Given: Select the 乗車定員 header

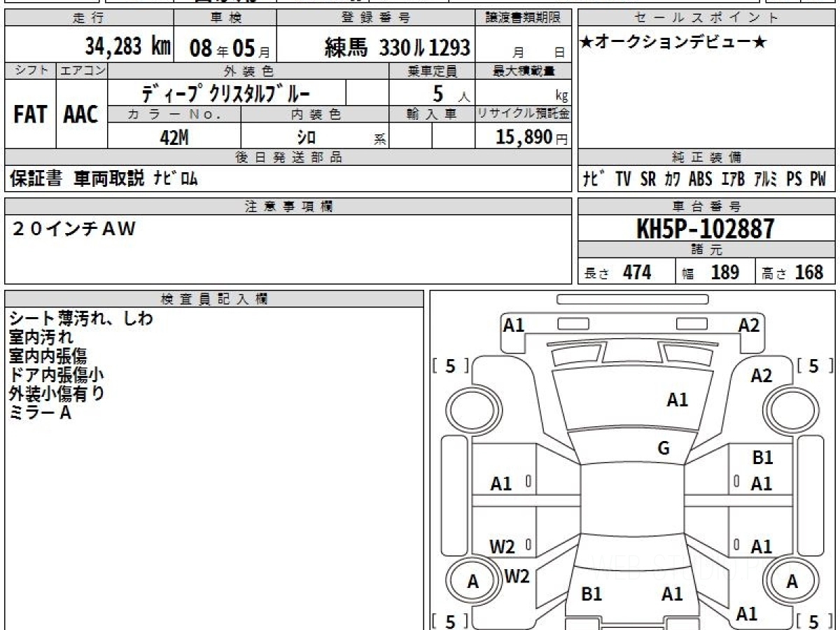Looking at the screenshot, I should [x=432, y=71].
